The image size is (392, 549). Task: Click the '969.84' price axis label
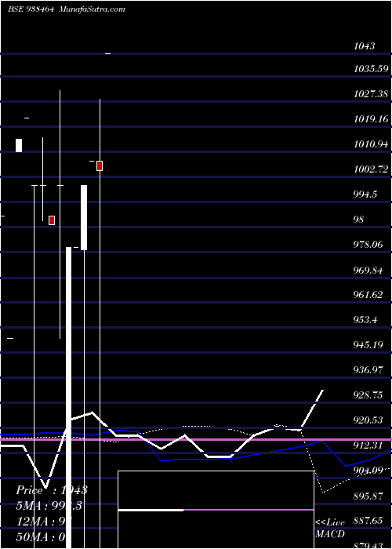[368, 270]
